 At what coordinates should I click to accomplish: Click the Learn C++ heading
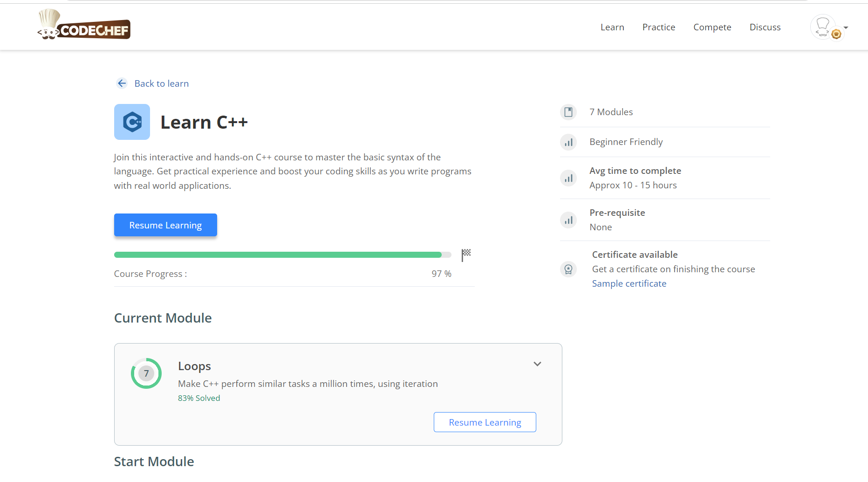tap(204, 122)
